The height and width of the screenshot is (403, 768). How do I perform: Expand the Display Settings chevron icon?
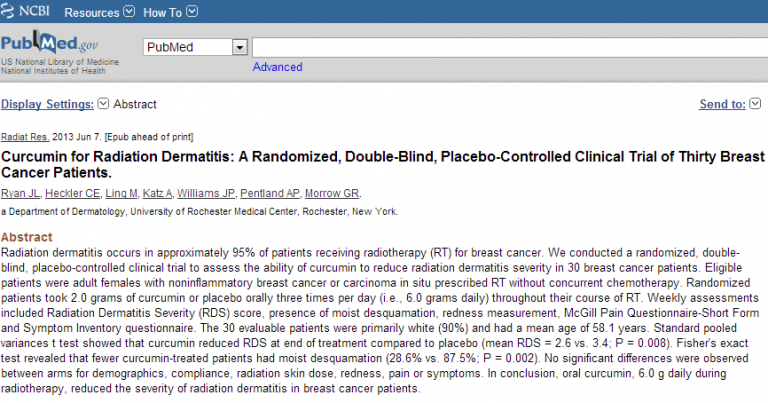pos(103,103)
